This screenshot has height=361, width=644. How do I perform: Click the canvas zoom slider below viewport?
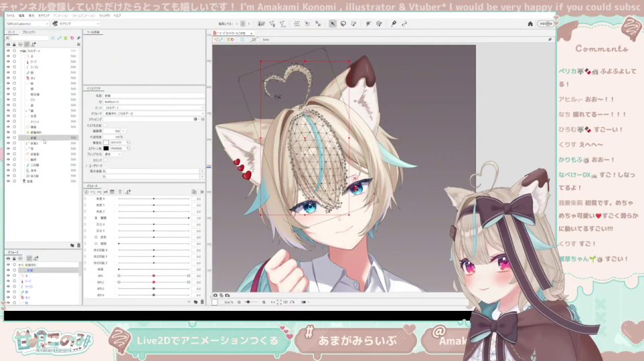252,302
